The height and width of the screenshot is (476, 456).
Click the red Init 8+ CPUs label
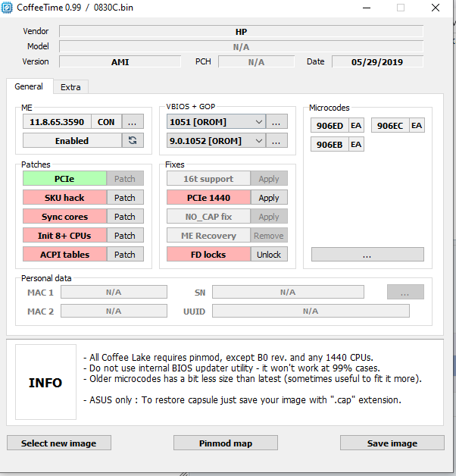pyautogui.click(x=64, y=236)
